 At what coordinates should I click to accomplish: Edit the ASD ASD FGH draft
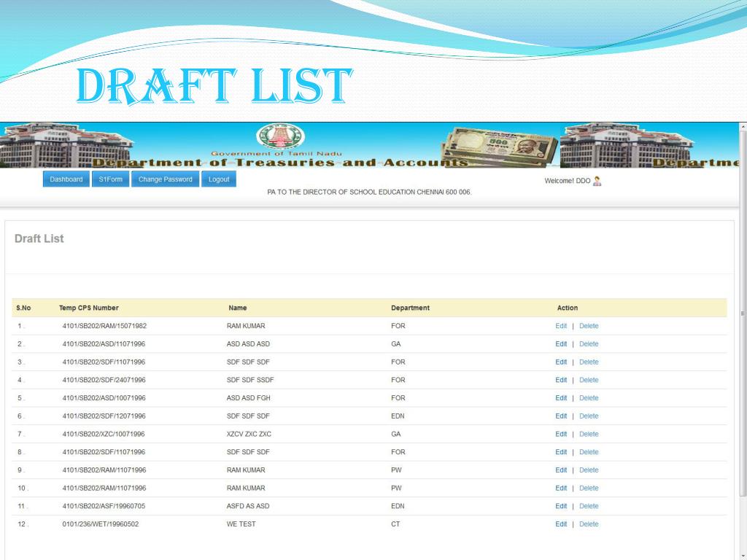(561, 398)
